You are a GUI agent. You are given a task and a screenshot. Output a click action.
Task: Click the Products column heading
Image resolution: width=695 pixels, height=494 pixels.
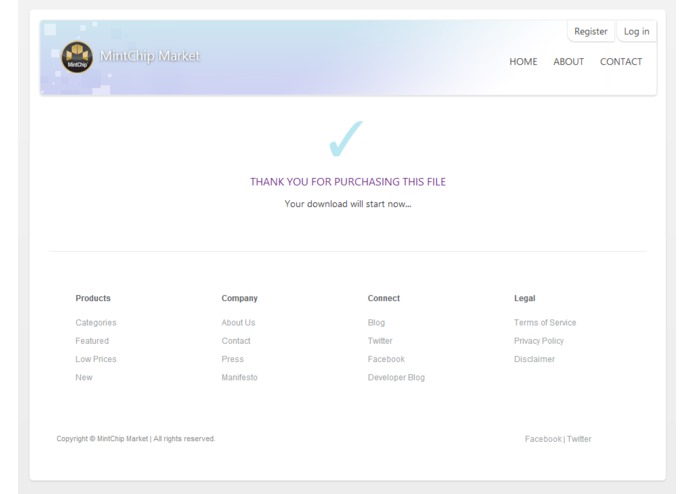tap(93, 298)
